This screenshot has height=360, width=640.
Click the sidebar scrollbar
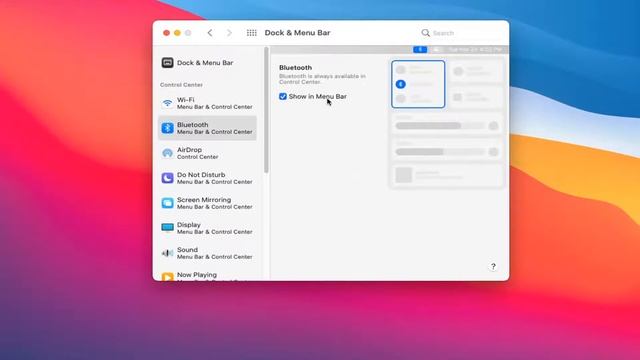[266, 110]
